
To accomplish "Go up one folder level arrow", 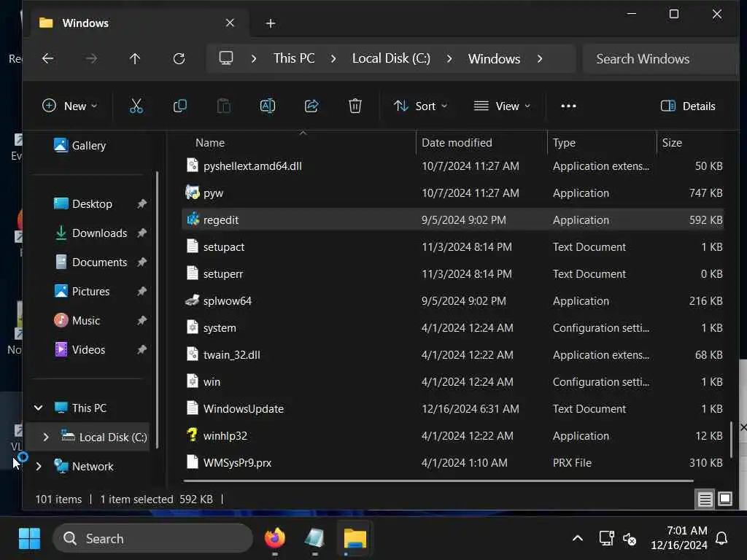I will [135, 58].
